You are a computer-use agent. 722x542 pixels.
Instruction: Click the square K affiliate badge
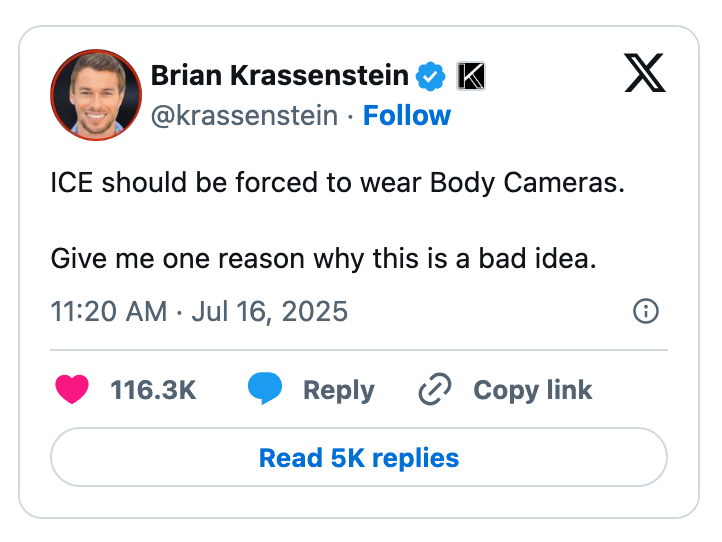471,76
